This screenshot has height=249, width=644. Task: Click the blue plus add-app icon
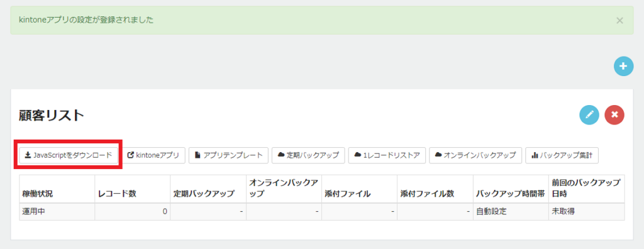tap(623, 66)
